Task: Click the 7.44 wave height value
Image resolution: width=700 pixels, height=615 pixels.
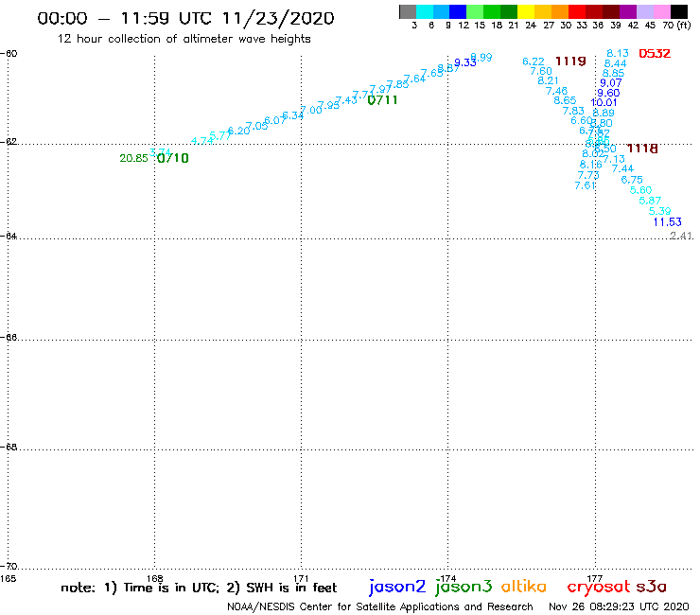Action: [x=622, y=168]
